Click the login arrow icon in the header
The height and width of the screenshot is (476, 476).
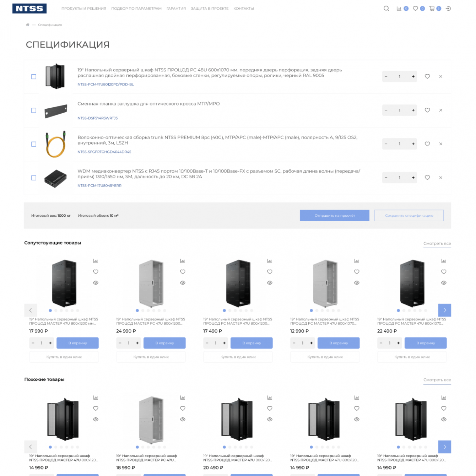coord(448,9)
